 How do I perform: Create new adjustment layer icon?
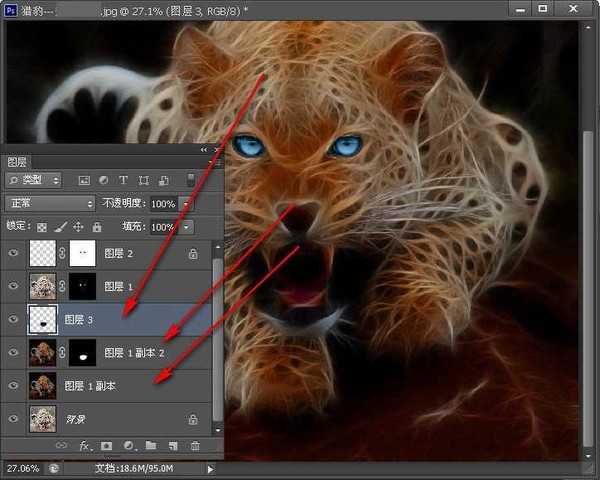click(x=129, y=445)
